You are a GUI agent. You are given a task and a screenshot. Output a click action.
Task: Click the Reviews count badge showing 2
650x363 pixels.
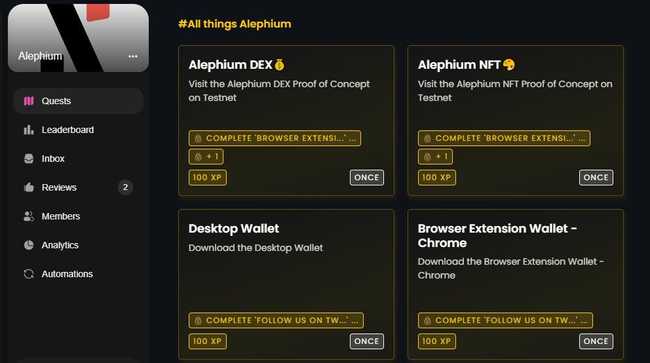pos(125,187)
